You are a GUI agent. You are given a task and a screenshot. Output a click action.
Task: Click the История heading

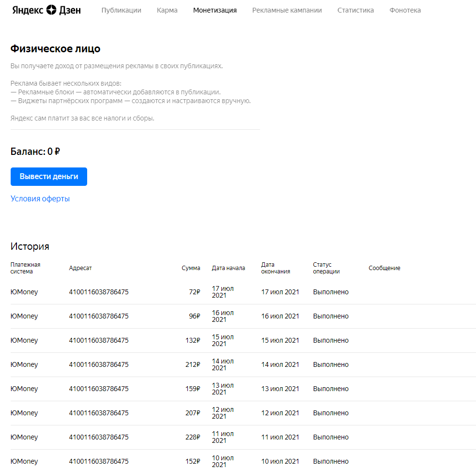(30, 246)
